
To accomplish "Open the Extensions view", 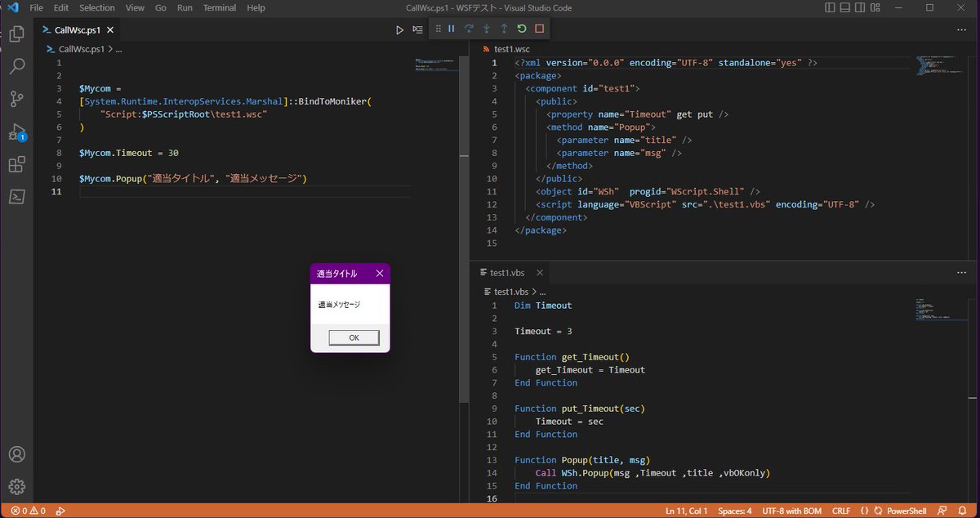I will point(16,165).
